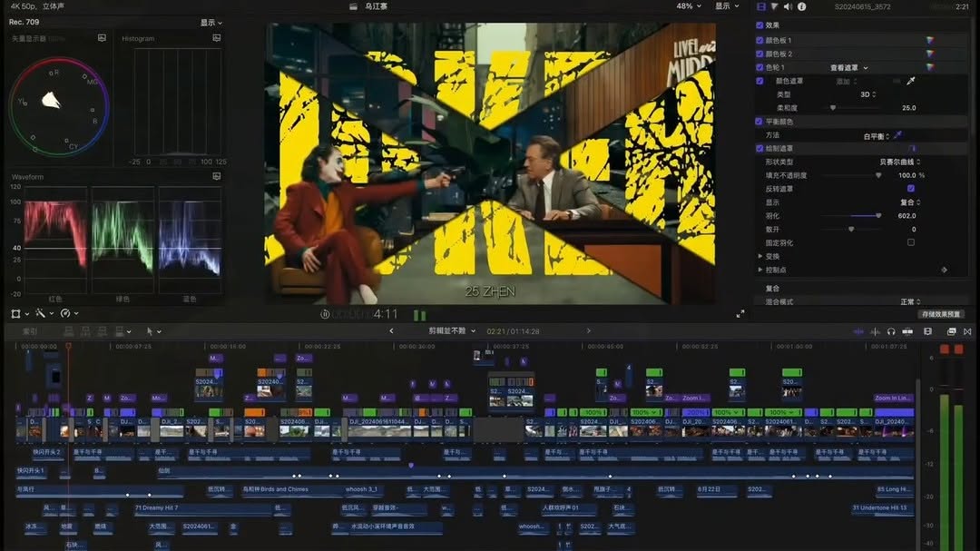Open color board for 颜色板 1
The image size is (980, 551).
click(930, 40)
